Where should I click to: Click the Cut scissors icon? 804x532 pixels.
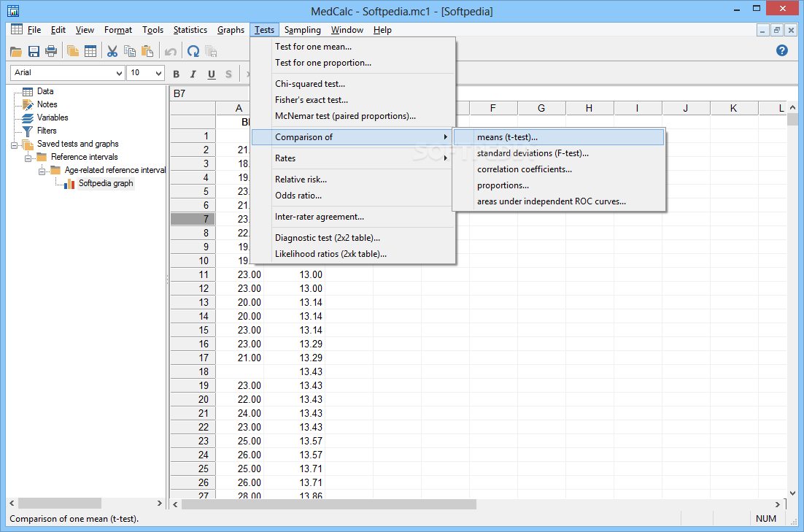(112, 51)
